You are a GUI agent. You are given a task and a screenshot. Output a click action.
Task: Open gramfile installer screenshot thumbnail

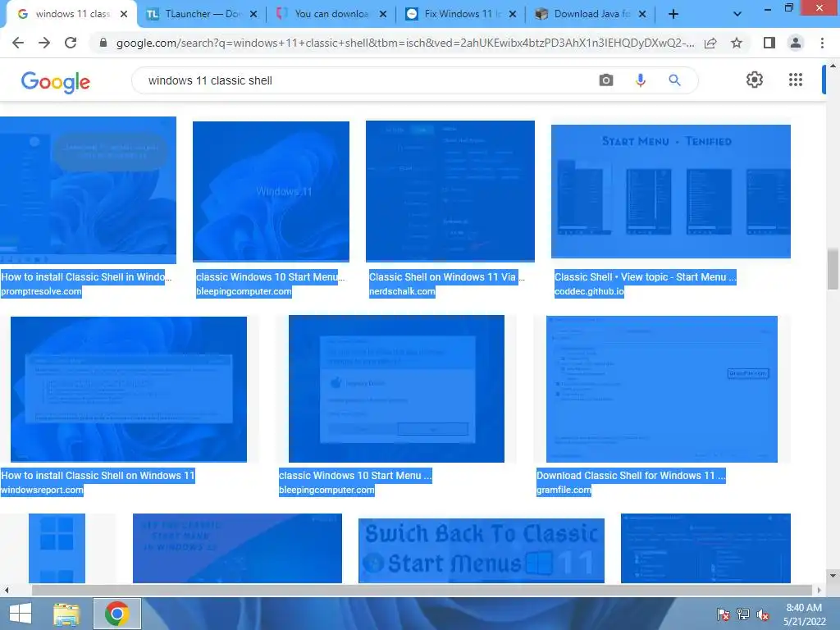click(662, 389)
